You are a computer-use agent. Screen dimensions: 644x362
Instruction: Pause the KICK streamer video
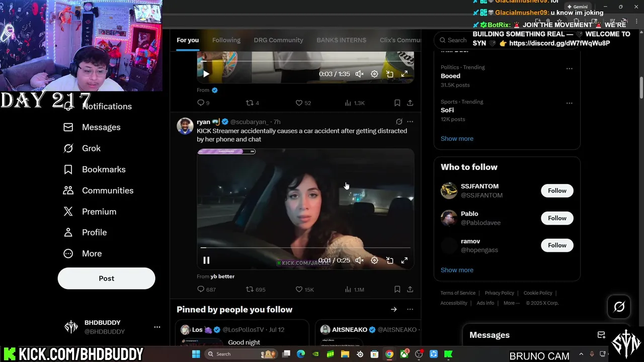[206, 260]
